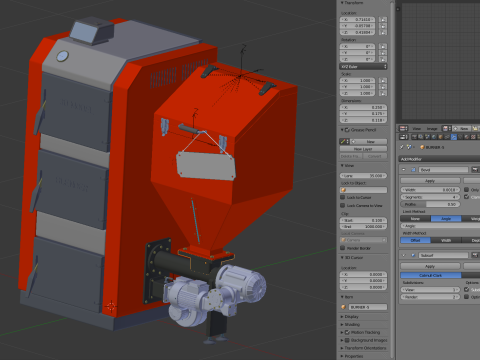
Task: Click the Bevel Profile slider
Action: pyautogui.click(x=430, y=204)
